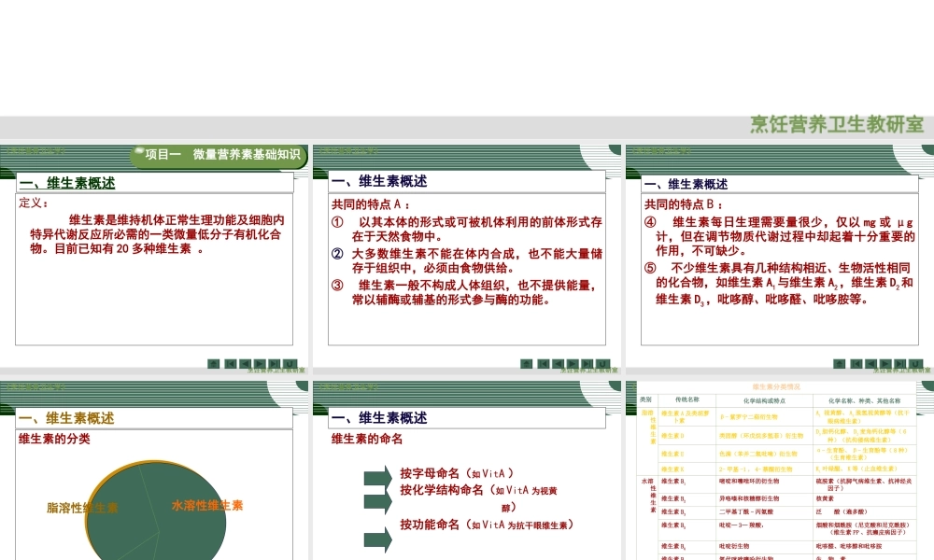This screenshot has height=560, width=934.
Task: Click the navigation icons under the 特点B slide
Action: [x=878, y=362]
